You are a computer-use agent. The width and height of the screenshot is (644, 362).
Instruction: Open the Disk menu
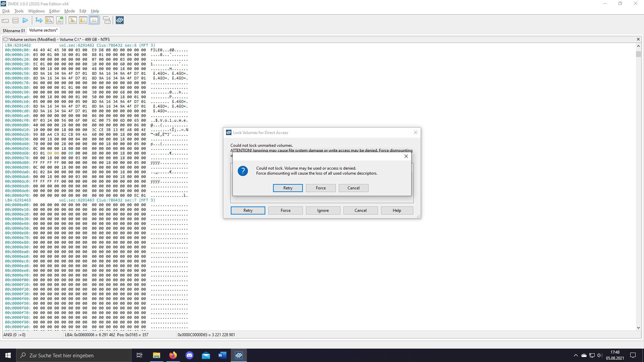point(6,11)
